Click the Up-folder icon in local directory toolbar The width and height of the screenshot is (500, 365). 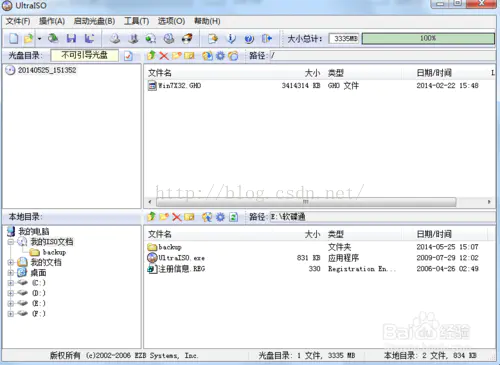pyautogui.click(x=151, y=217)
